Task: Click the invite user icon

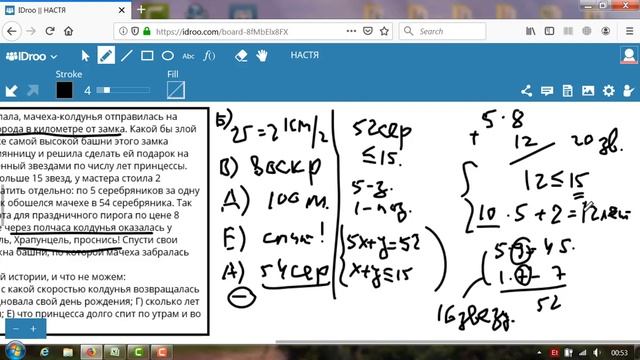Action: [x=629, y=91]
